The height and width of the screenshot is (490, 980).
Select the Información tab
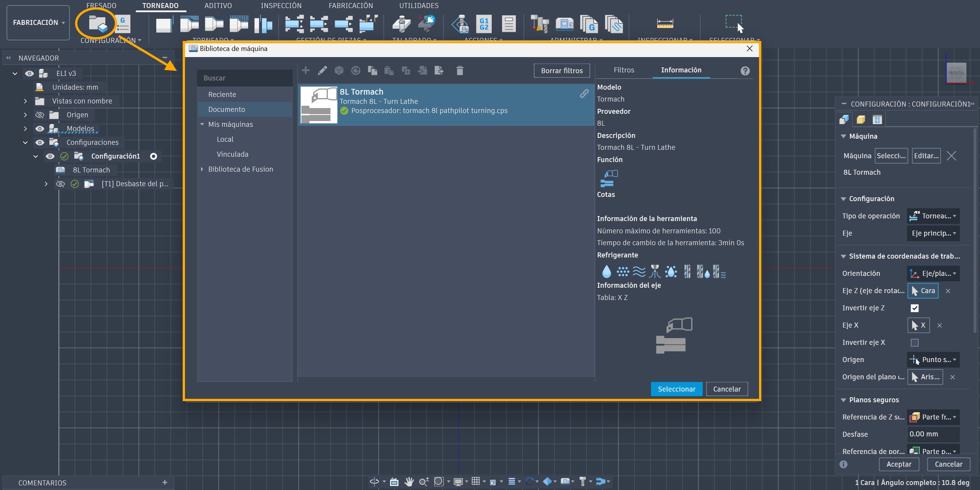point(681,70)
